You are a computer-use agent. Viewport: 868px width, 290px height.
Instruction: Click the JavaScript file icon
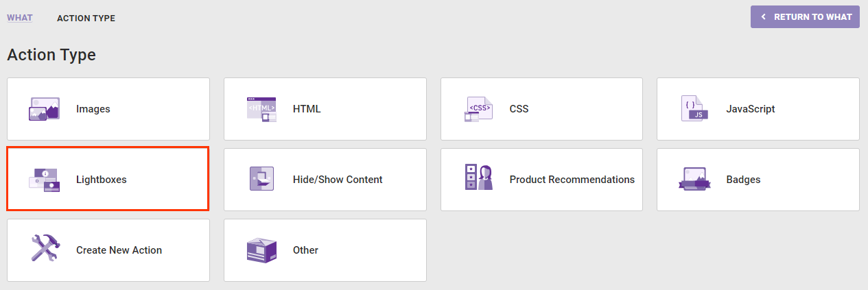pyautogui.click(x=694, y=109)
